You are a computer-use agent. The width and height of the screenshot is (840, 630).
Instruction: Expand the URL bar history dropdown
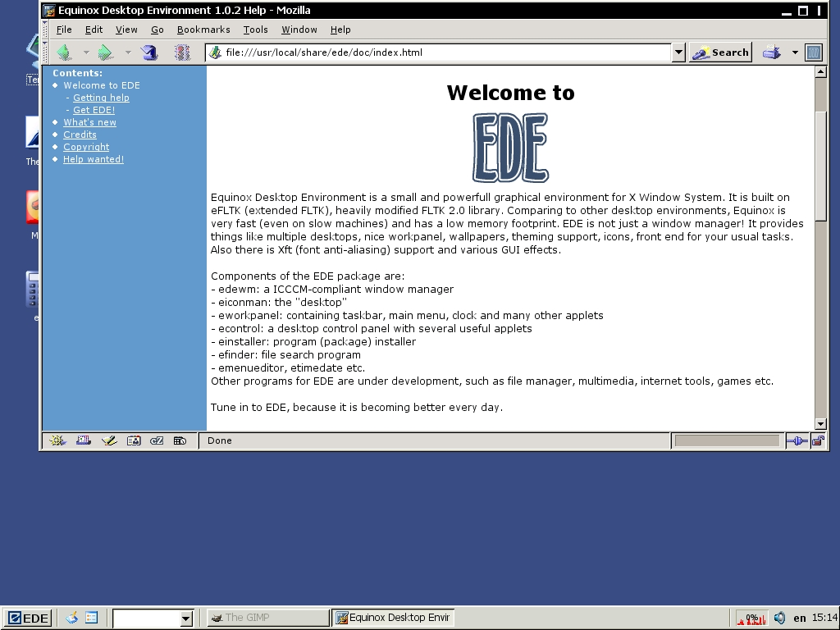[x=678, y=52]
